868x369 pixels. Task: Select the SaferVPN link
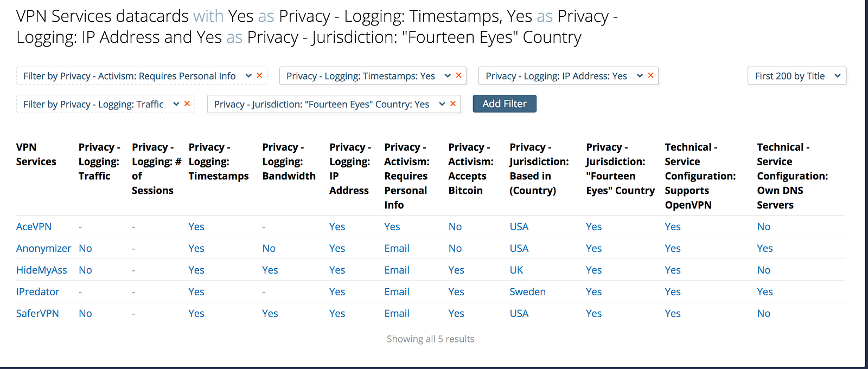[37, 313]
